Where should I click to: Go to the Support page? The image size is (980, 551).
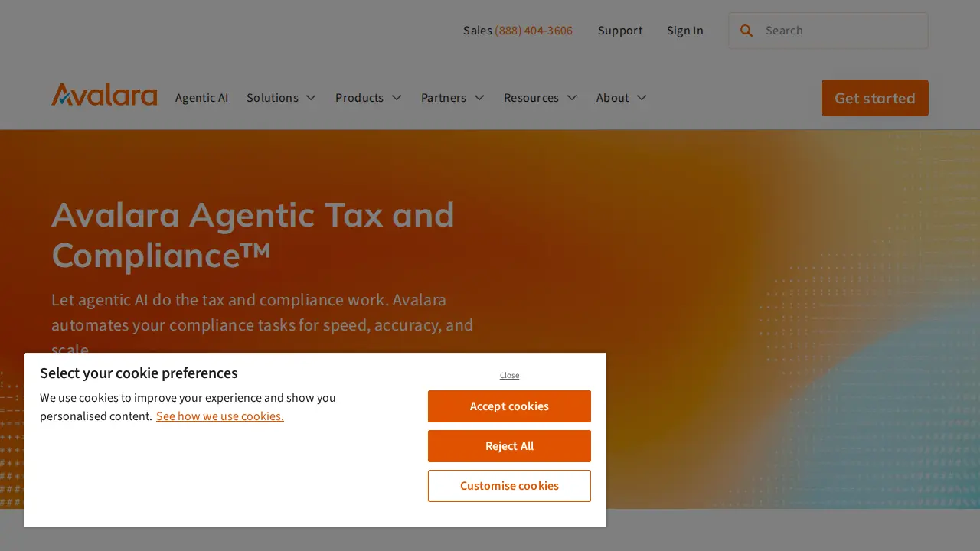pyautogui.click(x=620, y=31)
